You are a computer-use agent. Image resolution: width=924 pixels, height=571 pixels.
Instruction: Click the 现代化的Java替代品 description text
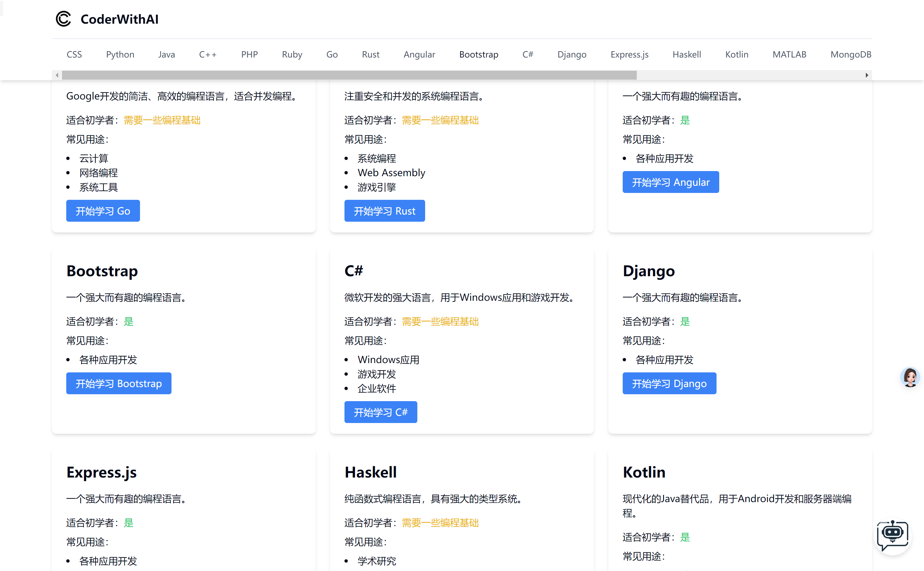pyautogui.click(x=737, y=506)
